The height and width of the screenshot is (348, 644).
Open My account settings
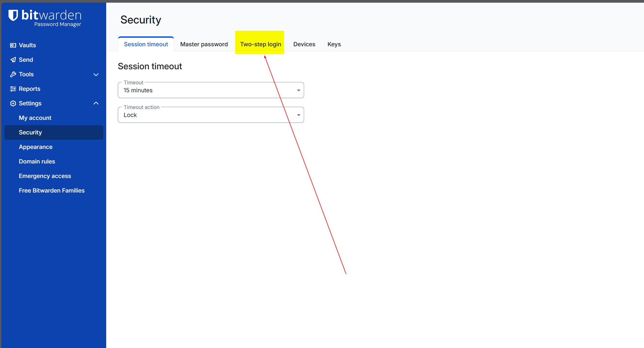(x=35, y=118)
